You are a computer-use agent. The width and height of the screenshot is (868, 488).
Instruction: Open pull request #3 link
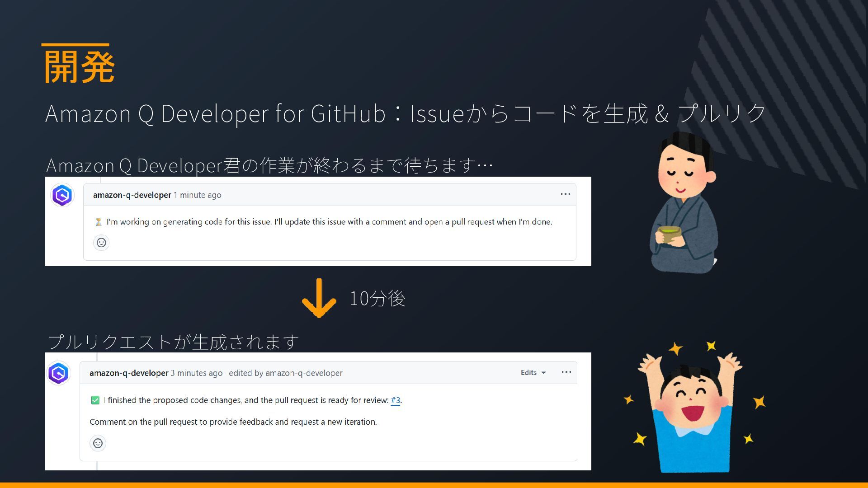(x=395, y=400)
